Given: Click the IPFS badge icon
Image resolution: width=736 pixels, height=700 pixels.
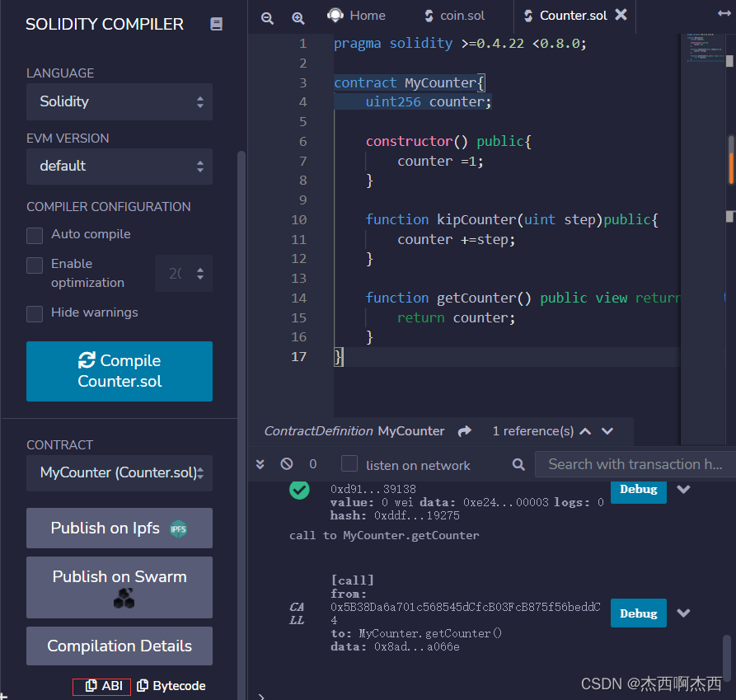Looking at the screenshot, I should [178, 529].
